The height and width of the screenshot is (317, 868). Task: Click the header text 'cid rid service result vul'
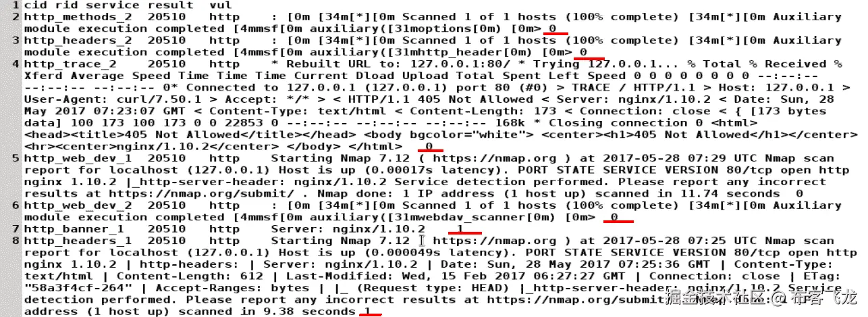pos(128,5)
